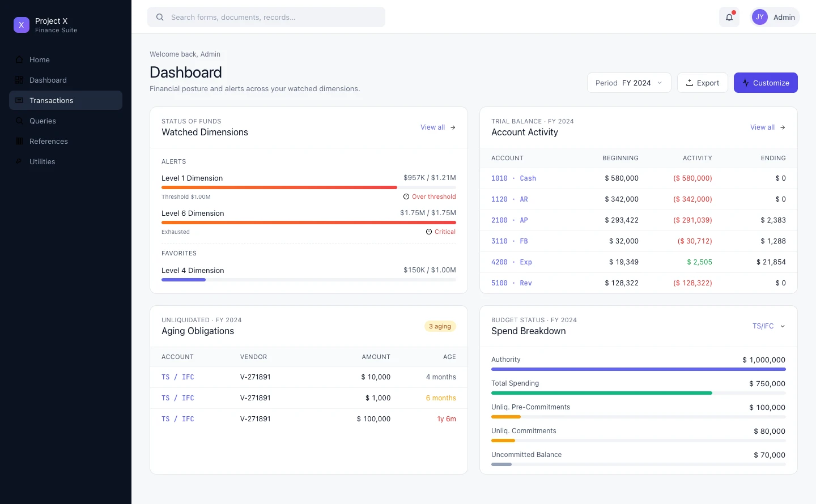
Task: Click the Project X logo icon
Action: [x=22, y=25]
